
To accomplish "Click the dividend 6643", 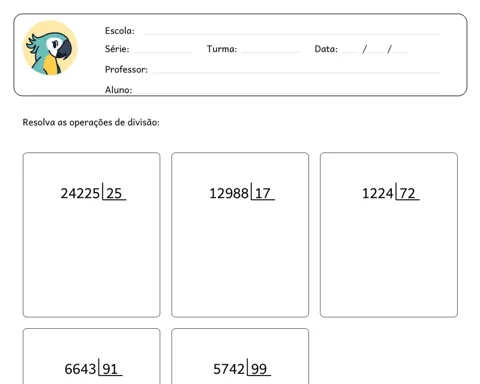I will click(80, 369).
